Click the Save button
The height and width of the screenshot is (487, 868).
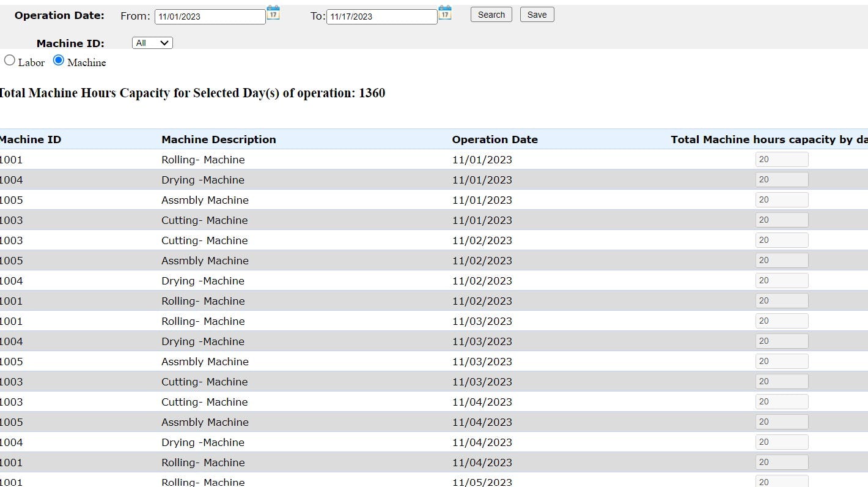pos(536,14)
